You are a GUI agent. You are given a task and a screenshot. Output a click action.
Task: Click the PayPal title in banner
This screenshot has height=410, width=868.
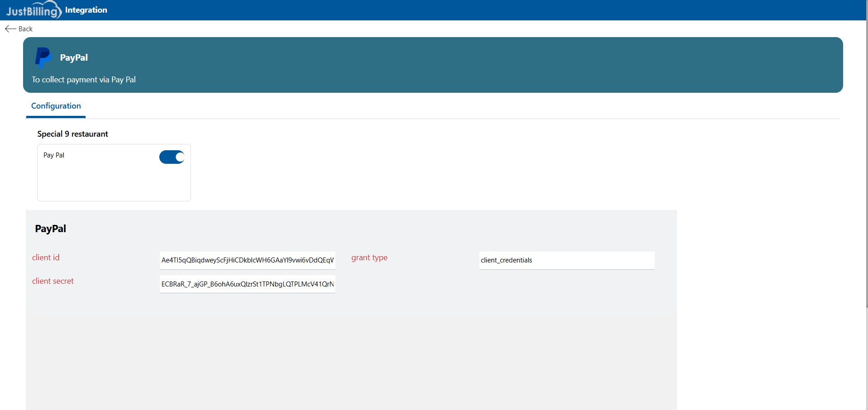tap(74, 57)
